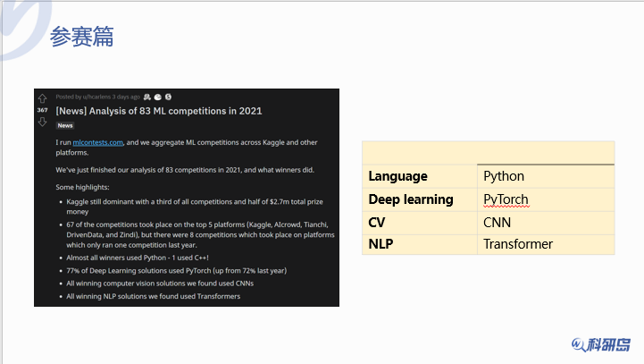The width and height of the screenshot is (644, 364).
Task: Click the empty header row of the table
Action: point(489,153)
